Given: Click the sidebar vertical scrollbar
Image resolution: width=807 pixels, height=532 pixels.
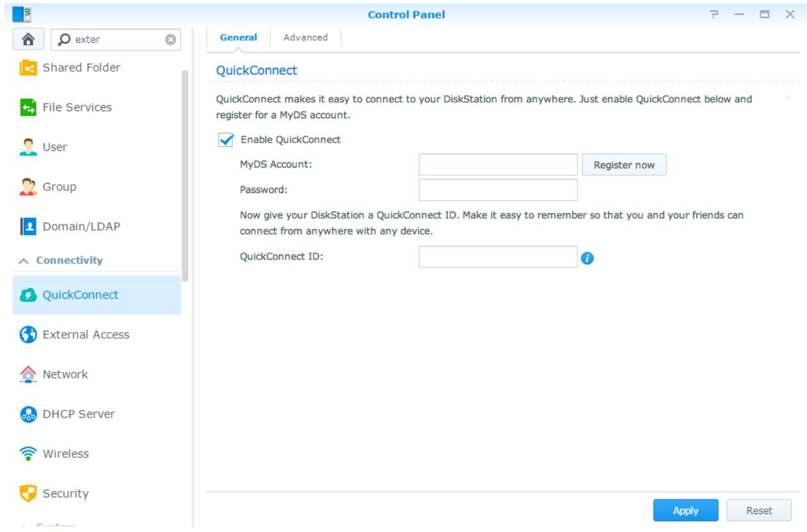Looking at the screenshot, I should coord(185,176).
